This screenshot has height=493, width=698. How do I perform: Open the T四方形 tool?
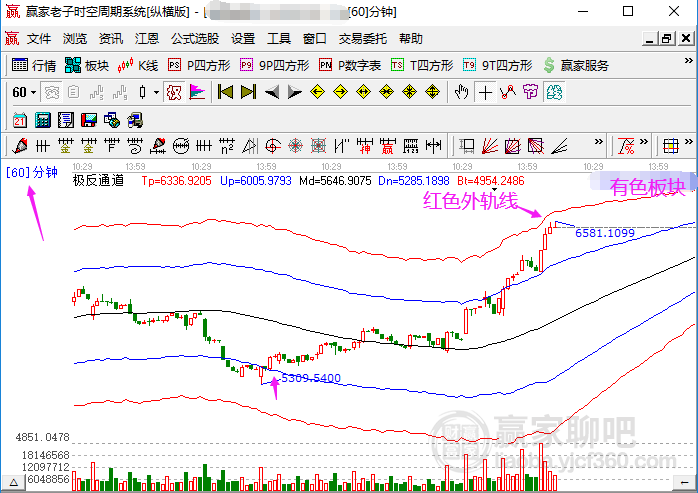pos(422,65)
